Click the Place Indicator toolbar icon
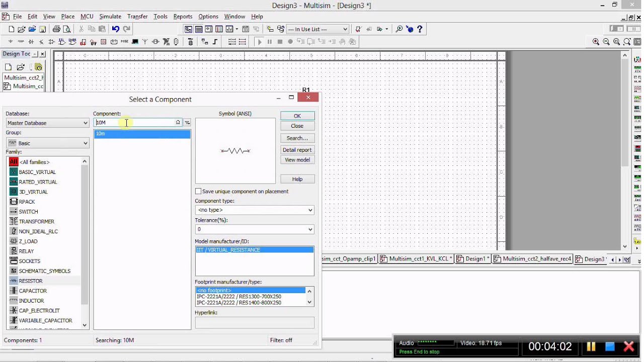The image size is (644, 362). (x=103, y=42)
